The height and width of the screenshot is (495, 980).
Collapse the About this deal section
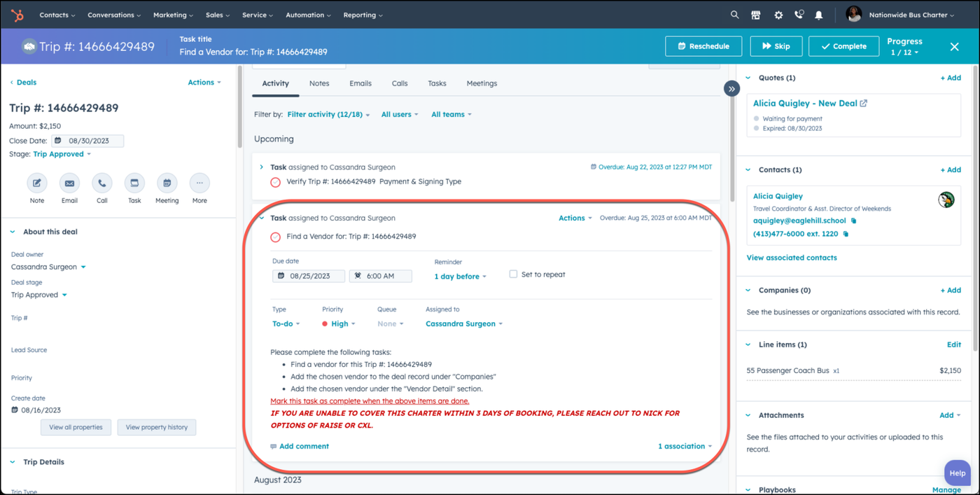(13, 232)
